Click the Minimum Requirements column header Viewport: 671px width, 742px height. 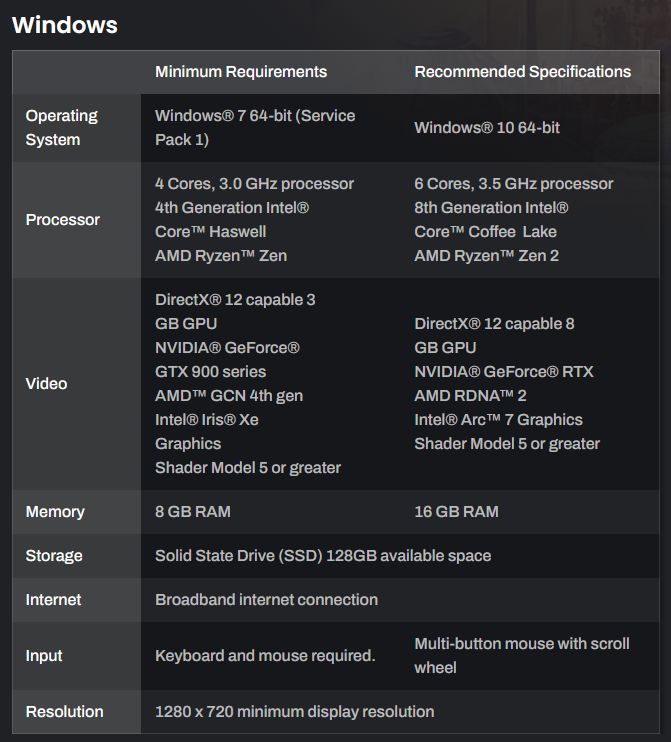click(241, 72)
